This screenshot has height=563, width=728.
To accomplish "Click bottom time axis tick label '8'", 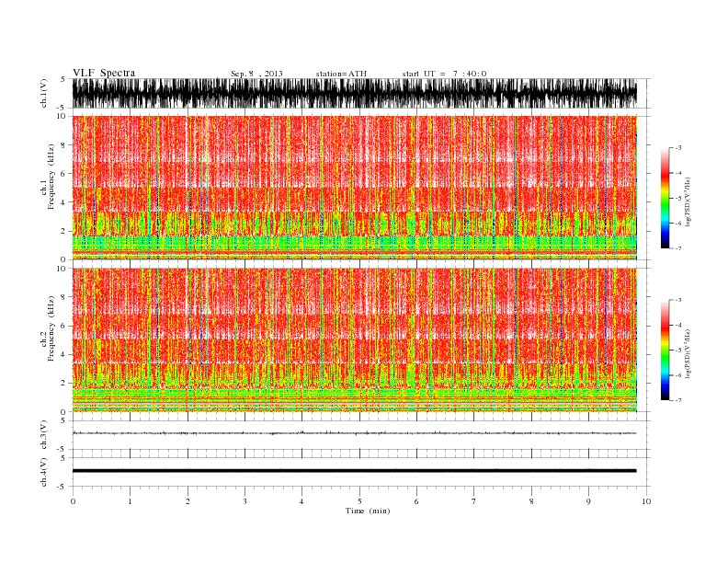I will [x=531, y=501].
